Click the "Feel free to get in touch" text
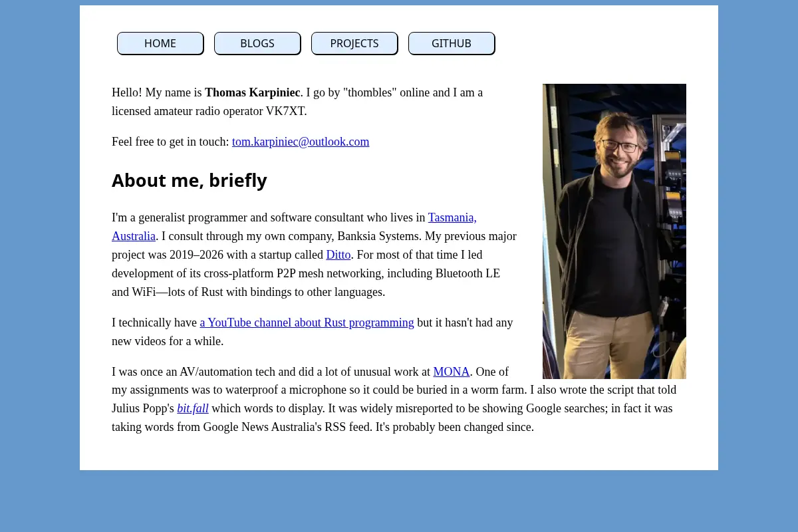Screen dimensions: 798x532 pyautogui.click(x=170, y=142)
